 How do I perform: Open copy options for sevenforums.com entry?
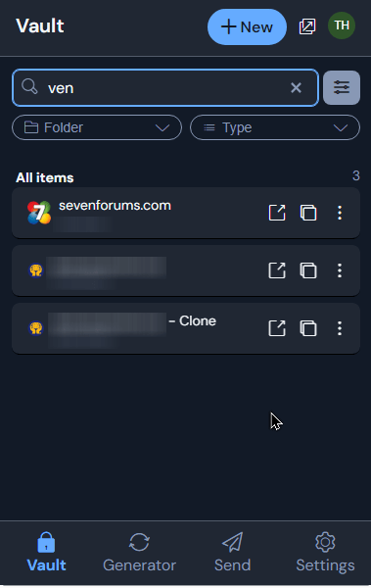click(308, 213)
